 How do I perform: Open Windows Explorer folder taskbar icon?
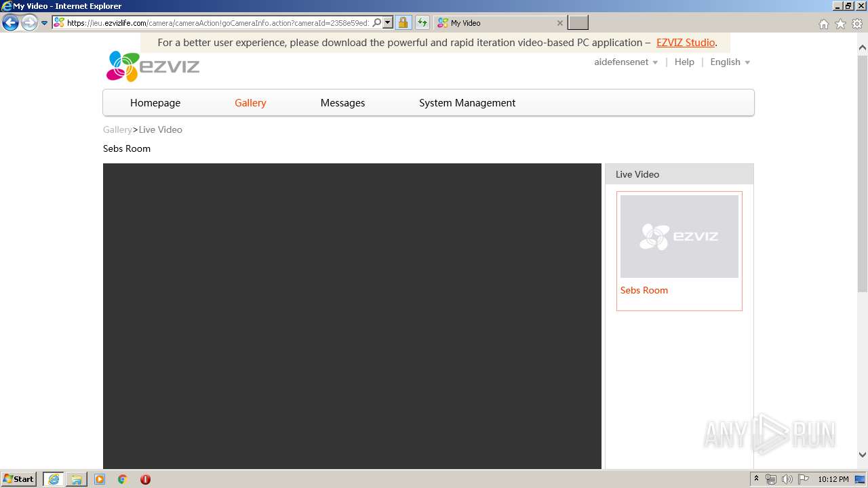(77, 479)
